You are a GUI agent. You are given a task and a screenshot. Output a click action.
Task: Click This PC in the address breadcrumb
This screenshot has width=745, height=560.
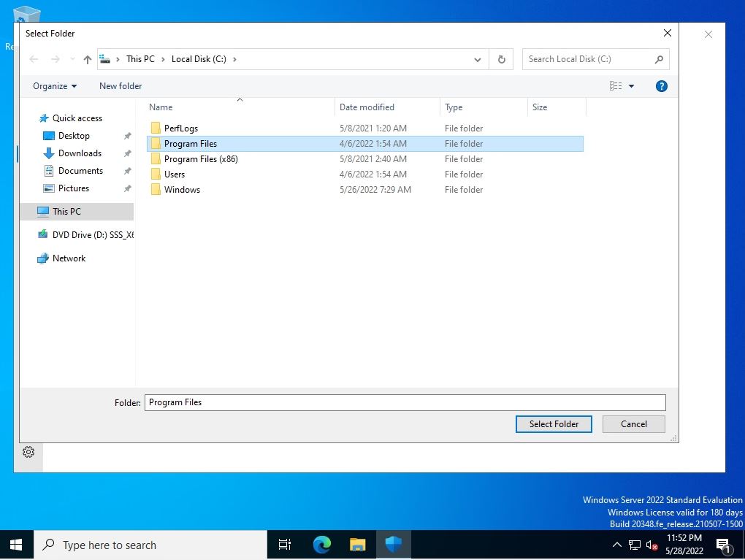140,59
